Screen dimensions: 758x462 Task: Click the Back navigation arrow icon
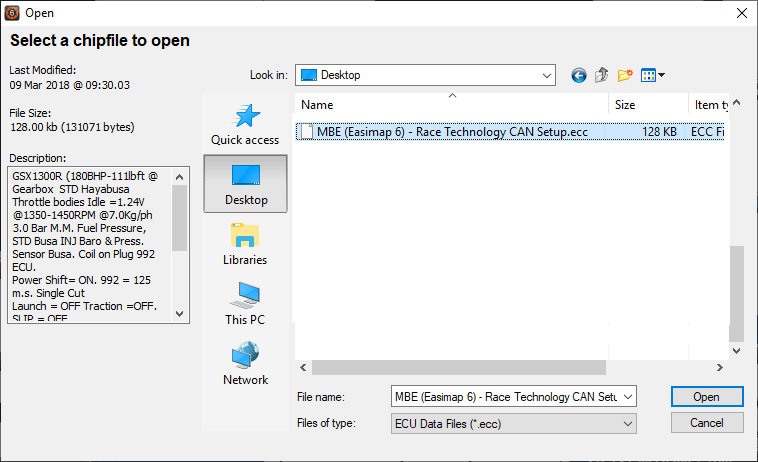click(x=579, y=75)
